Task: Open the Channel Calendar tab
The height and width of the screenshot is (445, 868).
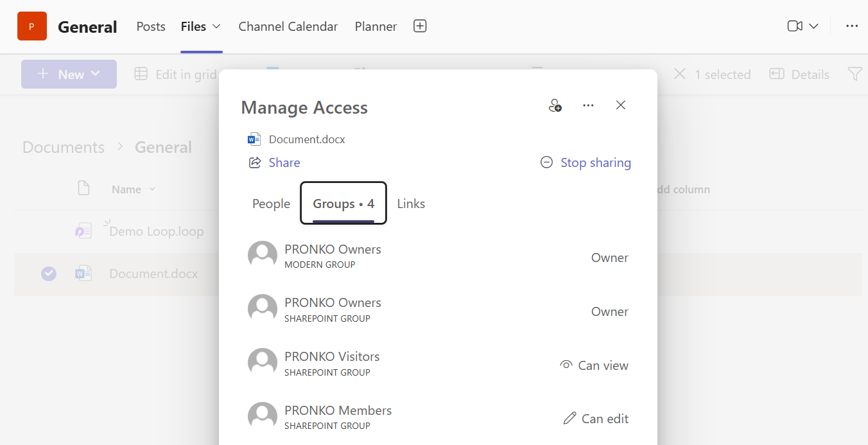Action: 288,26
